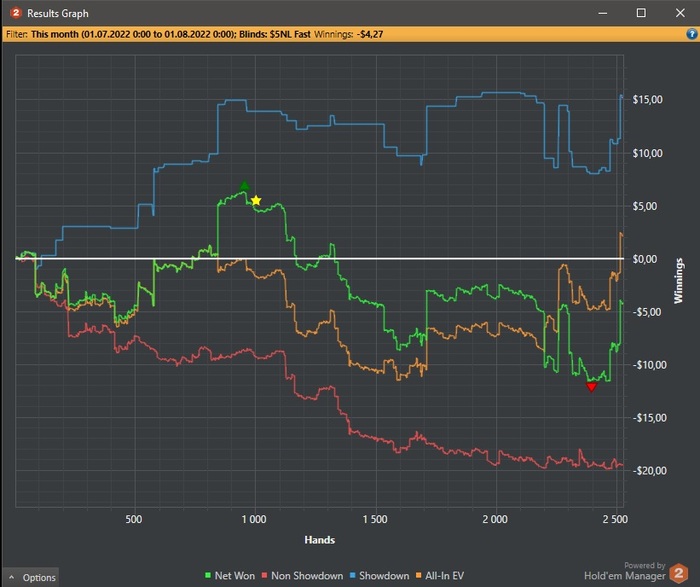Click the 1 000 hands axis label
The height and width of the screenshot is (587, 700).
[x=254, y=519]
